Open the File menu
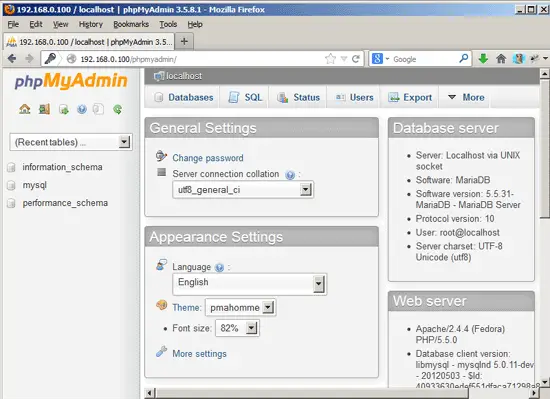550x399 pixels. pos(13,24)
